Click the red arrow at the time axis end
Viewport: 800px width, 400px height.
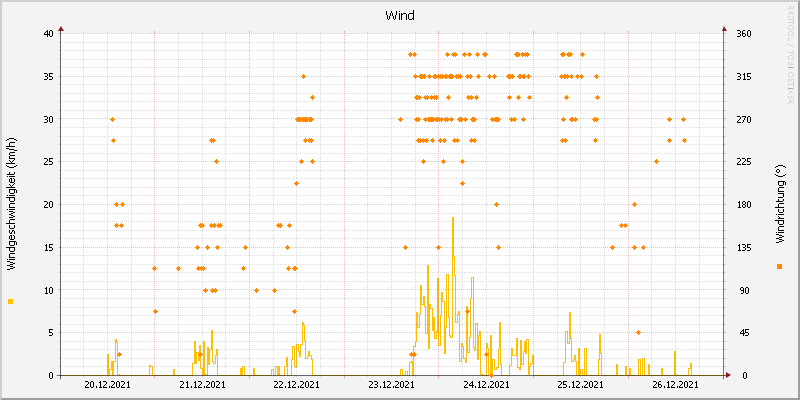click(728, 375)
